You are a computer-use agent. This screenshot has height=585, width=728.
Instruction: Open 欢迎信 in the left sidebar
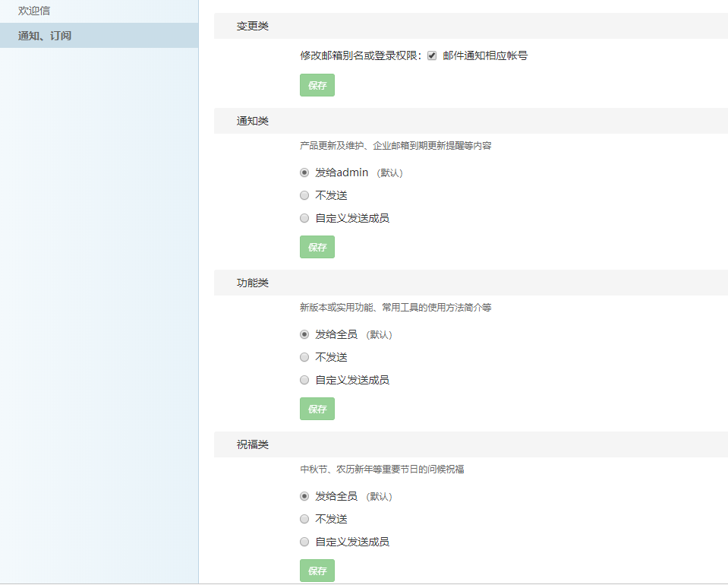(34, 11)
